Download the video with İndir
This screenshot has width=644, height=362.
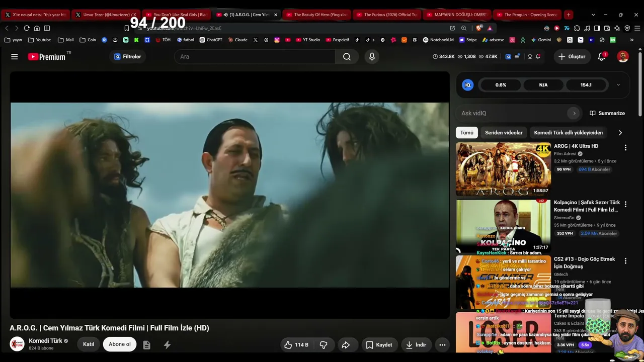[416, 345]
